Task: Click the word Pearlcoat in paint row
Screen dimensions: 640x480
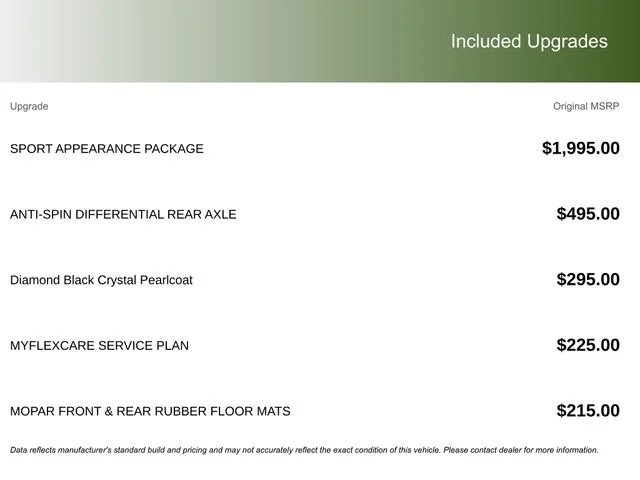Action: 166,280
